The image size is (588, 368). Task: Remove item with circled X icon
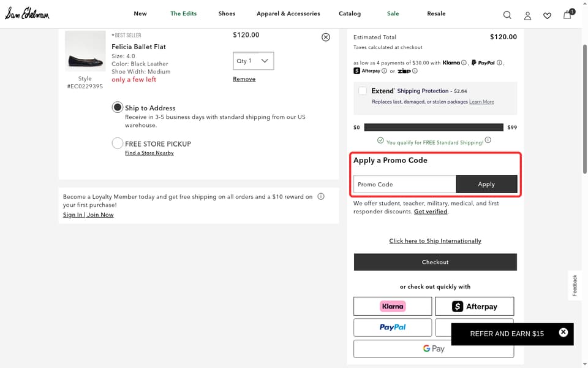click(x=325, y=37)
